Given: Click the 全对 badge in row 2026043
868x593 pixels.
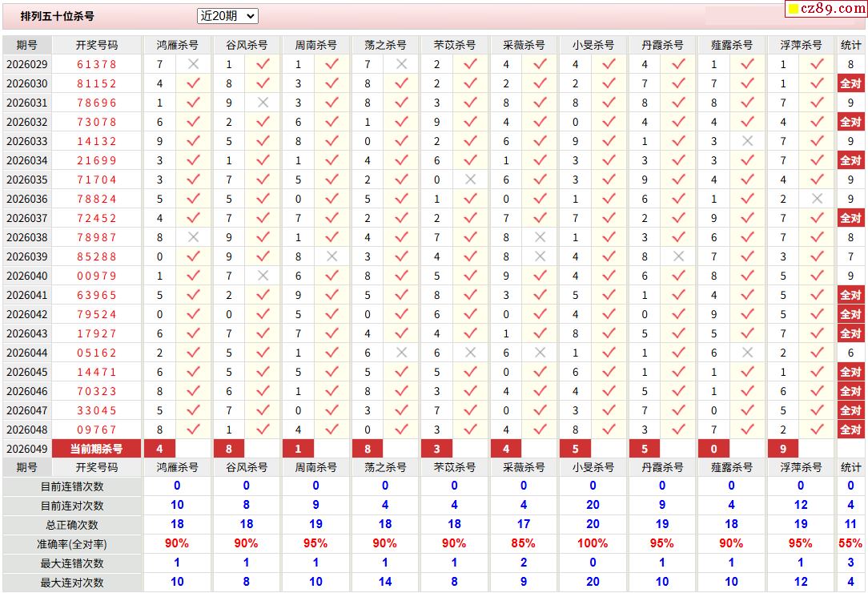Looking at the screenshot, I should click(851, 333).
